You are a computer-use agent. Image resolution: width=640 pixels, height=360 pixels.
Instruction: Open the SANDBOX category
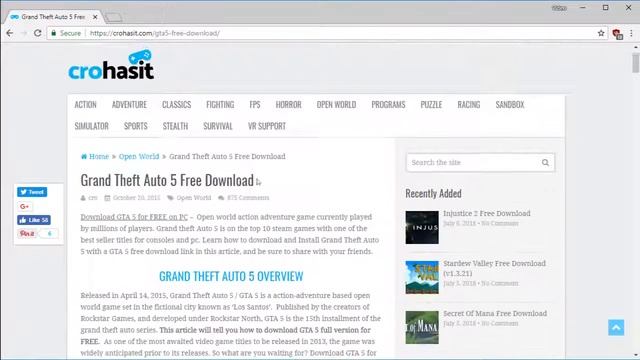pos(510,104)
